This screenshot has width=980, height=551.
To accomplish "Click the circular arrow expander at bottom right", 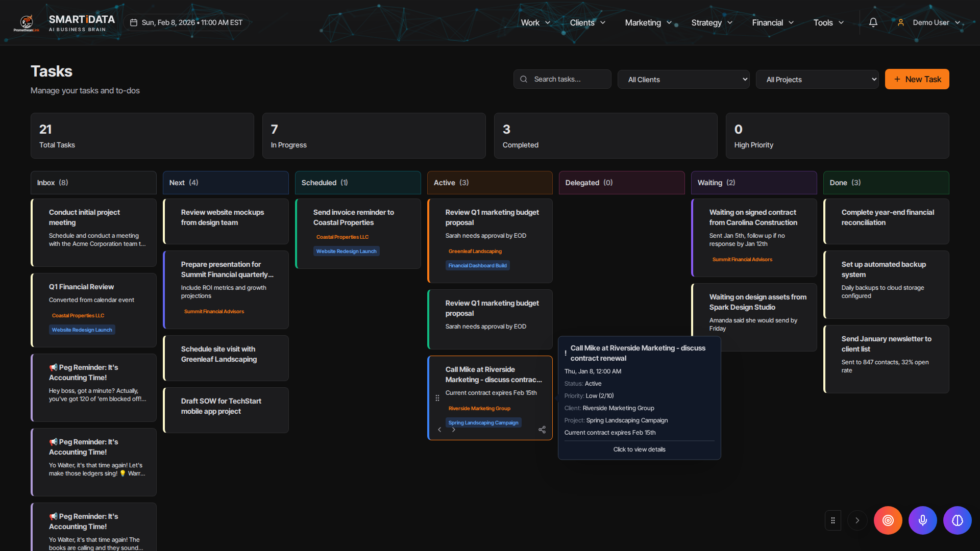I will [857, 520].
